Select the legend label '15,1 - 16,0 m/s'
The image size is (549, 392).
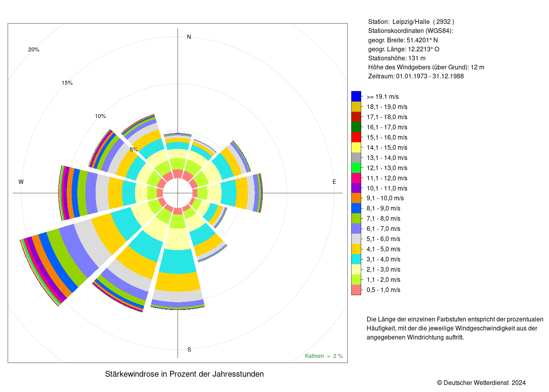point(387,138)
